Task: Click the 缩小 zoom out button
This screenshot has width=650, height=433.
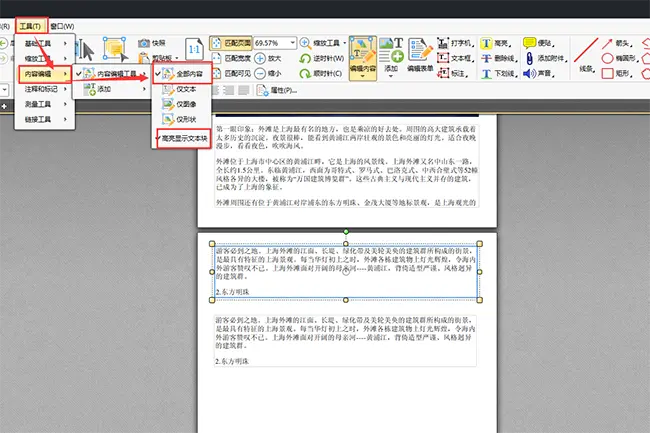Action: pos(268,73)
